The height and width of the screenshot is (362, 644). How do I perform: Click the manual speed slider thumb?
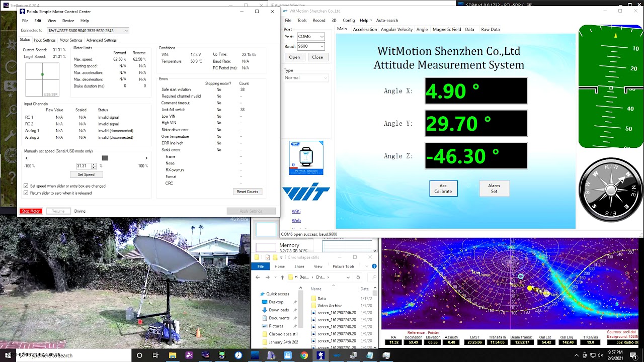click(105, 158)
